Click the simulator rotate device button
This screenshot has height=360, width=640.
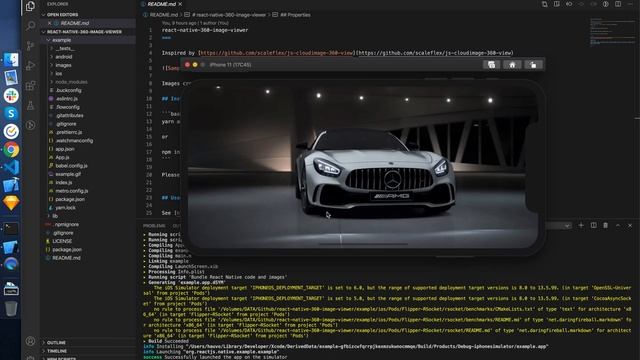(x=533, y=64)
